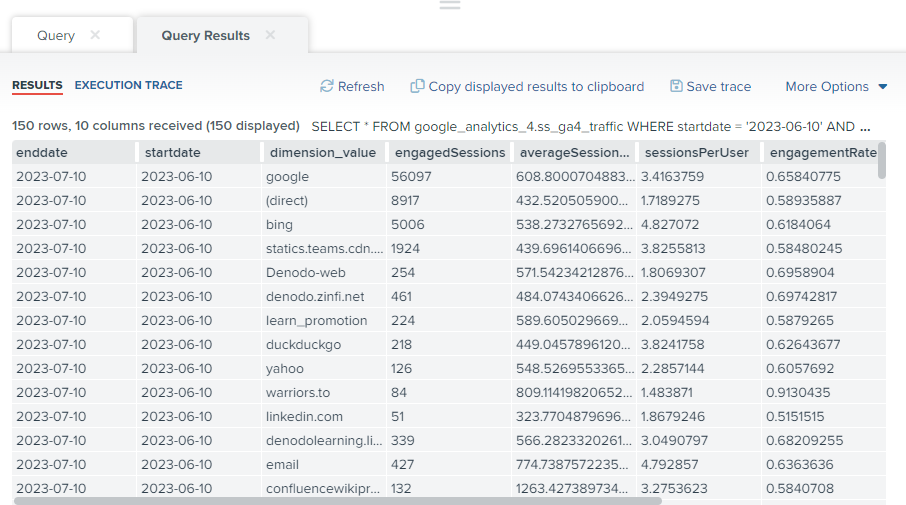The image size is (906, 505).
Task: Click the averageSession... column header
Action: point(574,153)
